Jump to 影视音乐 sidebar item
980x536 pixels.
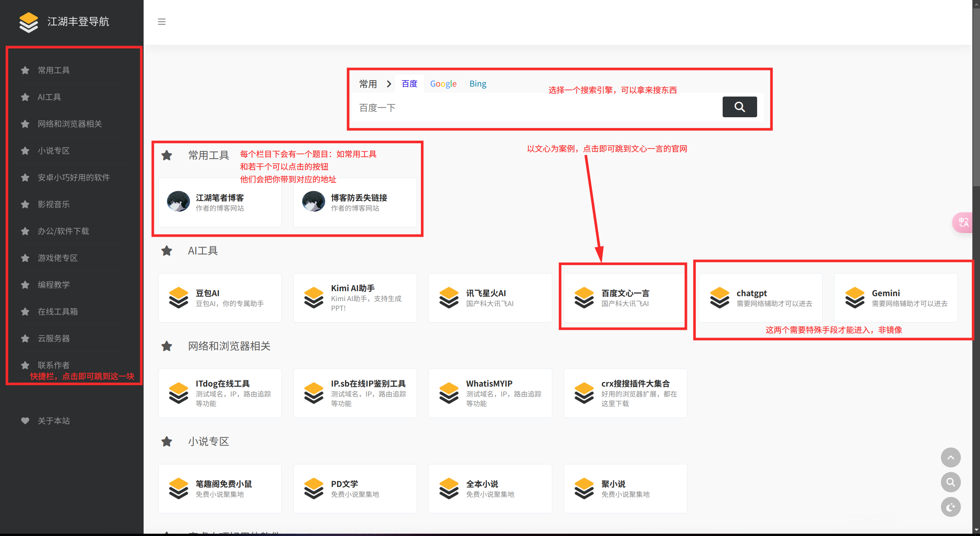[54, 204]
